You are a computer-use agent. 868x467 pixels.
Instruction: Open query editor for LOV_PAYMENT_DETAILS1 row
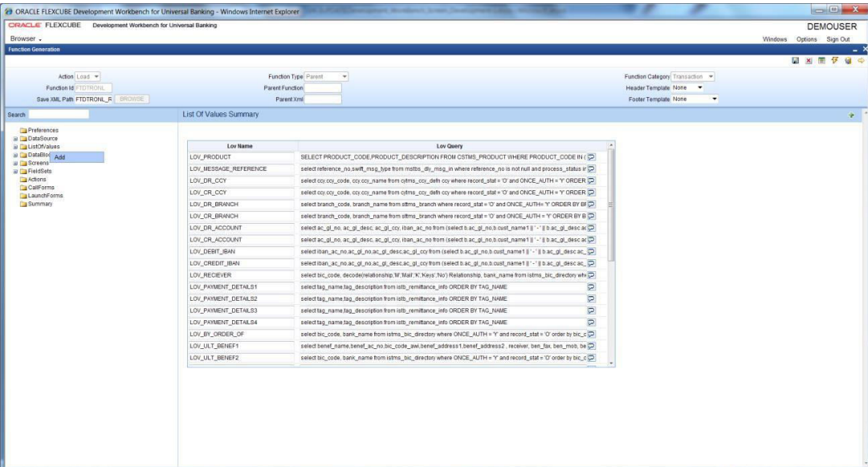tap(591, 287)
